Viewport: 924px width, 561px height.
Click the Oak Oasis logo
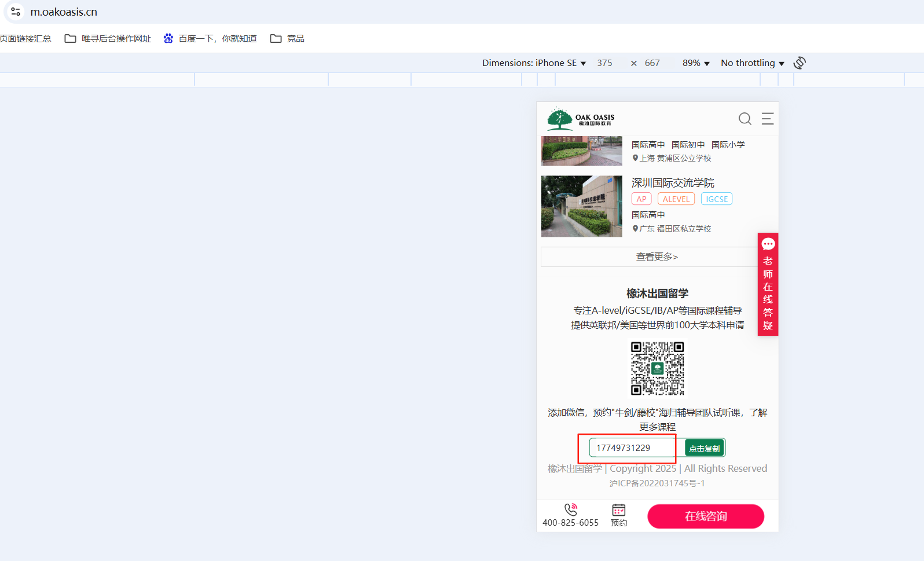click(581, 119)
